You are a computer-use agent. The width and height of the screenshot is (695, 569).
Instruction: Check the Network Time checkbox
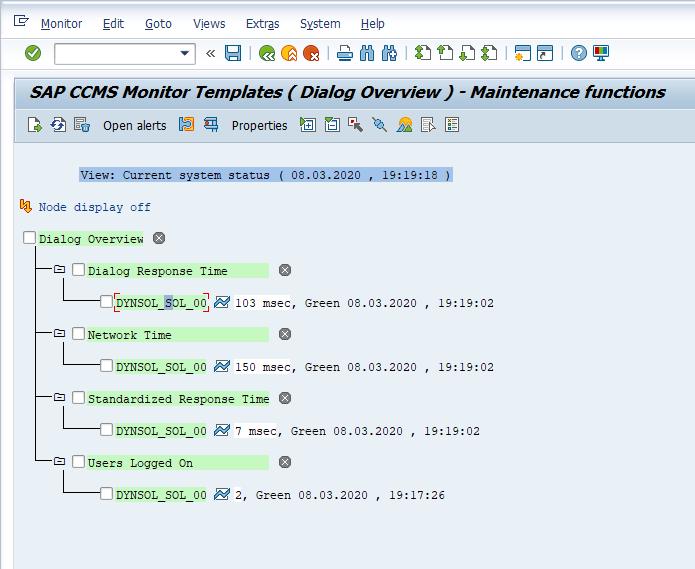(x=78, y=333)
